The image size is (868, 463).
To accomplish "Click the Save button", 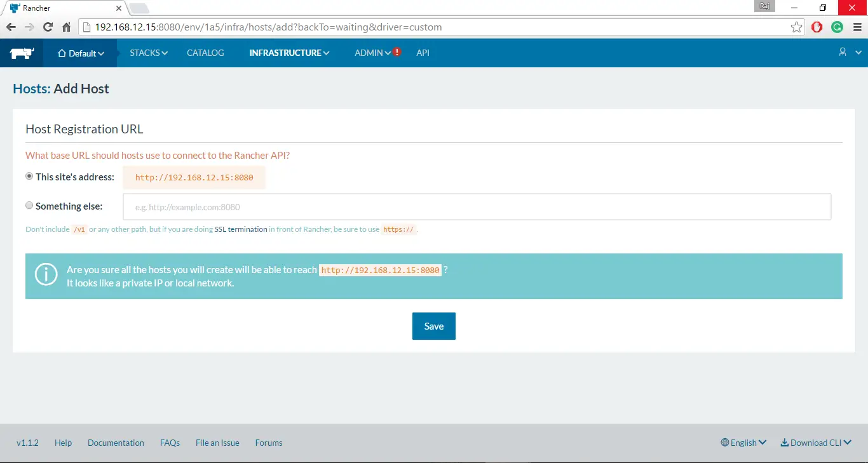I will (x=434, y=326).
